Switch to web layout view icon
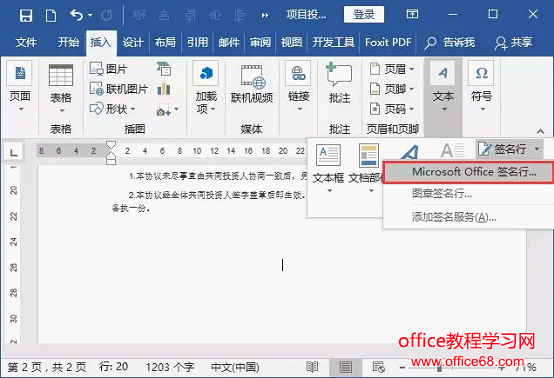The image size is (554, 378). pyautogui.click(x=379, y=367)
